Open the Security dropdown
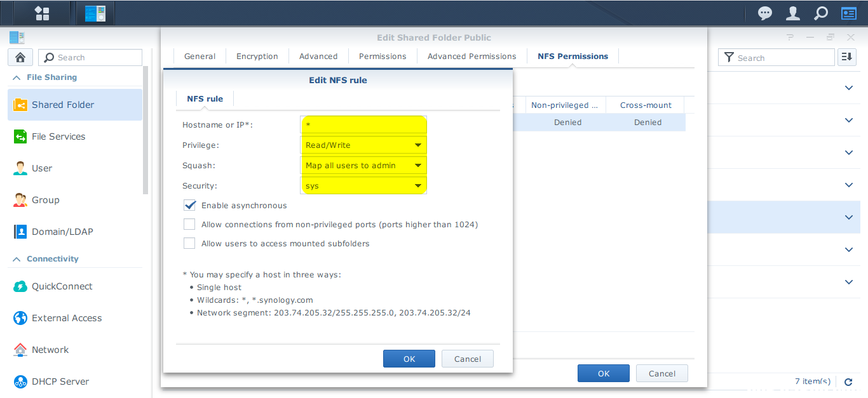The height and width of the screenshot is (398, 868). (363, 186)
